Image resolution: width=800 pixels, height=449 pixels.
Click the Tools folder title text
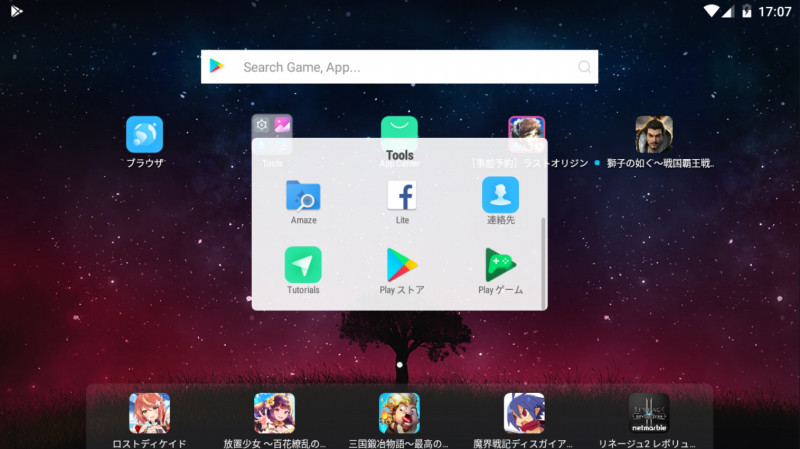click(x=399, y=155)
